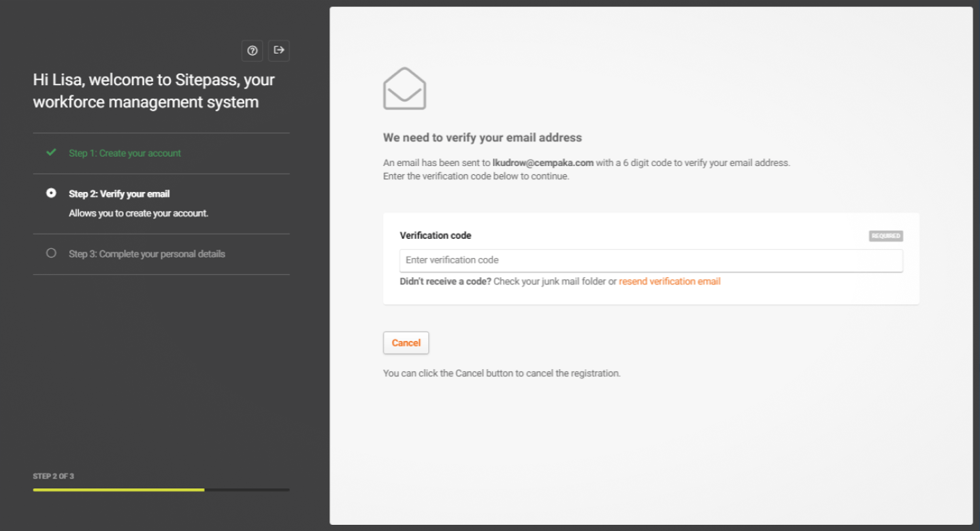The width and height of the screenshot is (980, 531).
Task: Click the sign out arrow icon
Action: coord(278,50)
